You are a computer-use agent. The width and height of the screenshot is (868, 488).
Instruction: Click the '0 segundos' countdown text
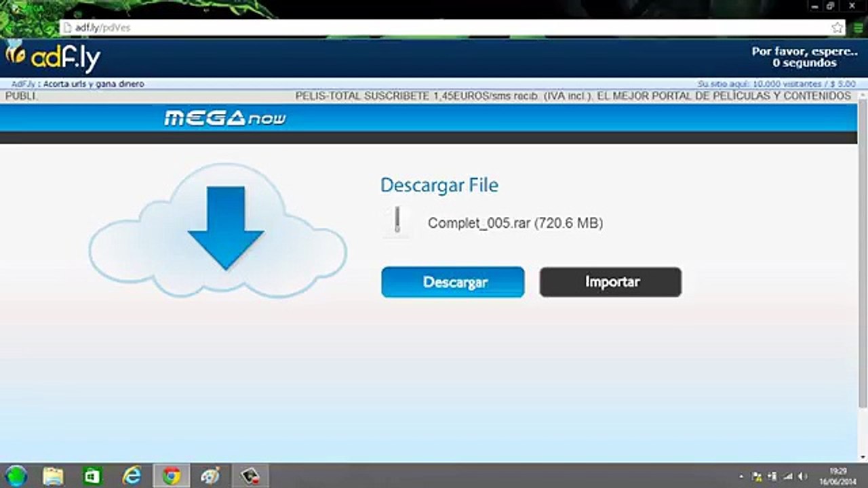click(804, 63)
